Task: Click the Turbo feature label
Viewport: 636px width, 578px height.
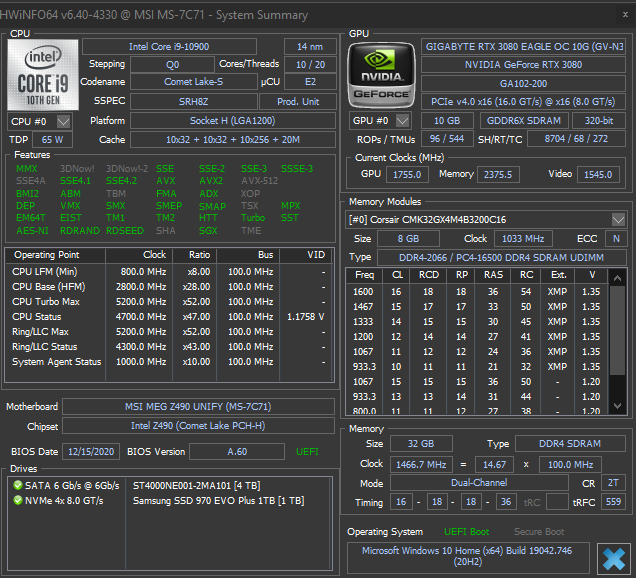Action: tap(253, 218)
